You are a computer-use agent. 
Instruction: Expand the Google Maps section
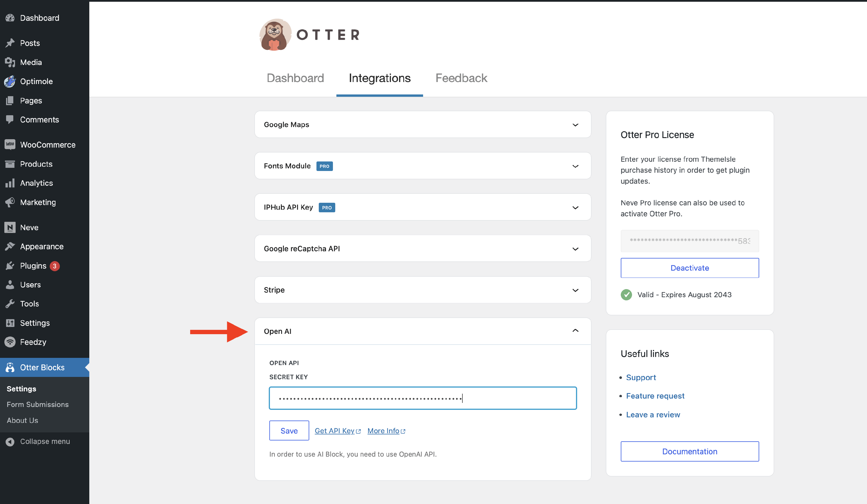click(x=423, y=124)
